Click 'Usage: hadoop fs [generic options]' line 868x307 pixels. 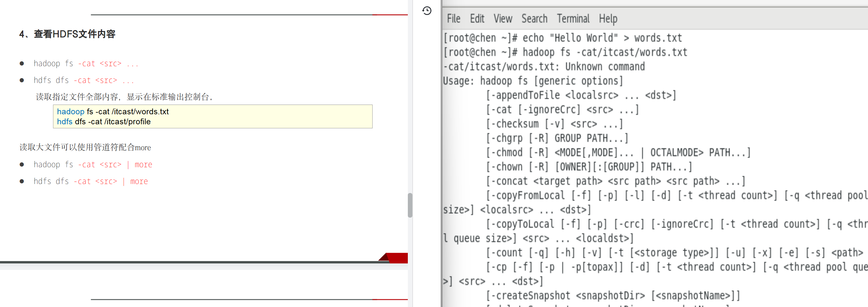[x=533, y=81]
